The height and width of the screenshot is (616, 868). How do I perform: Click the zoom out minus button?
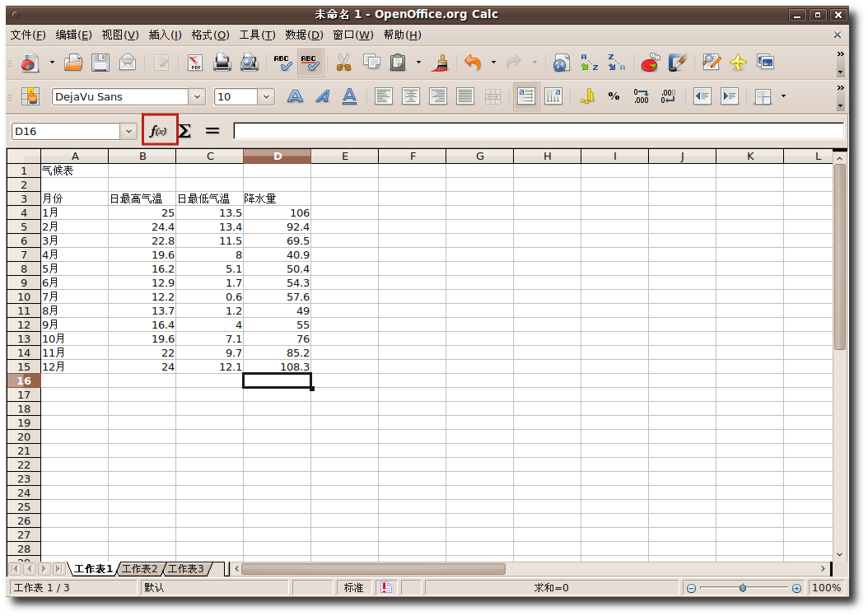pos(691,588)
